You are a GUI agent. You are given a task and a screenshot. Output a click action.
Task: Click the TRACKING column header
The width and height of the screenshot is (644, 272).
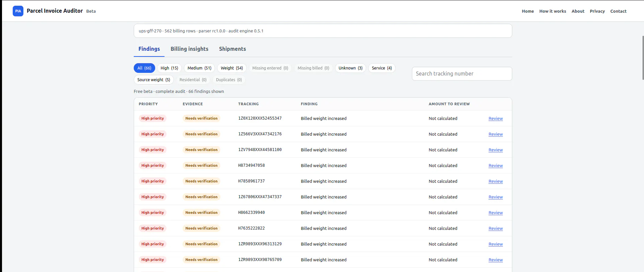coord(248,104)
